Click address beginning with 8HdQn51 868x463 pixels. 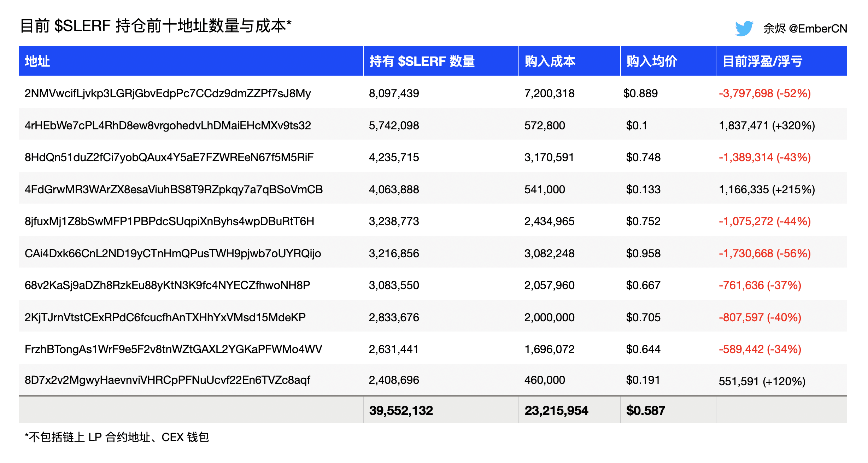(x=168, y=157)
